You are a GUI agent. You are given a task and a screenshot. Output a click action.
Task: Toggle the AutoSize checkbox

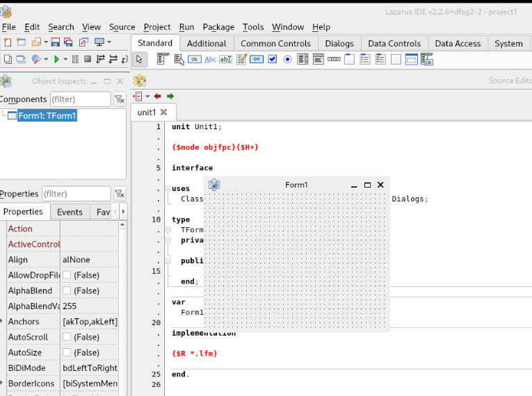[x=67, y=353]
